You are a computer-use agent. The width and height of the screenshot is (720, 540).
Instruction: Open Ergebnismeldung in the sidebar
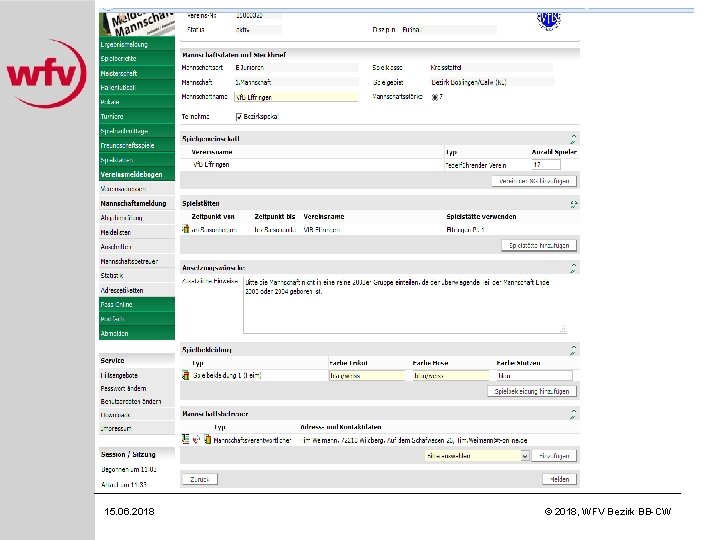[x=137, y=44]
